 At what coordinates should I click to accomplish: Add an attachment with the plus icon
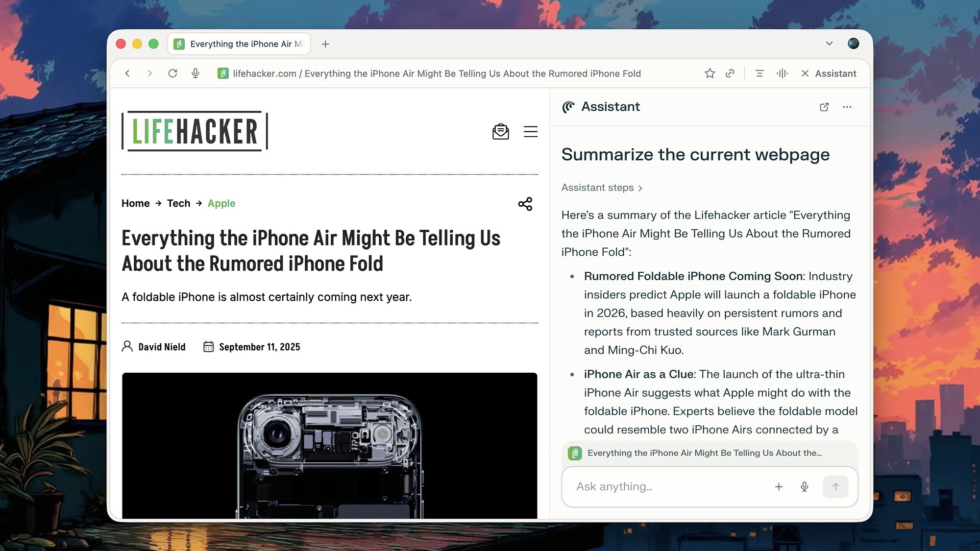[x=779, y=486]
